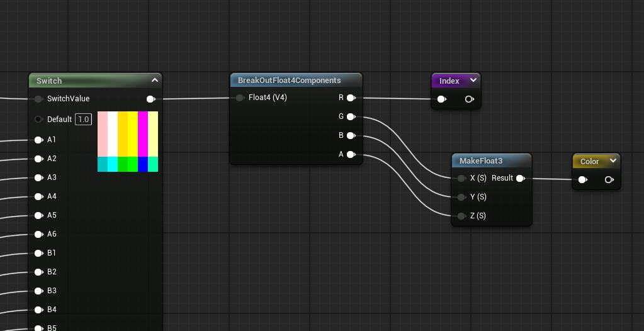Click the B3 input pin
The width and height of the screenshot is (644, 331).
38,291
